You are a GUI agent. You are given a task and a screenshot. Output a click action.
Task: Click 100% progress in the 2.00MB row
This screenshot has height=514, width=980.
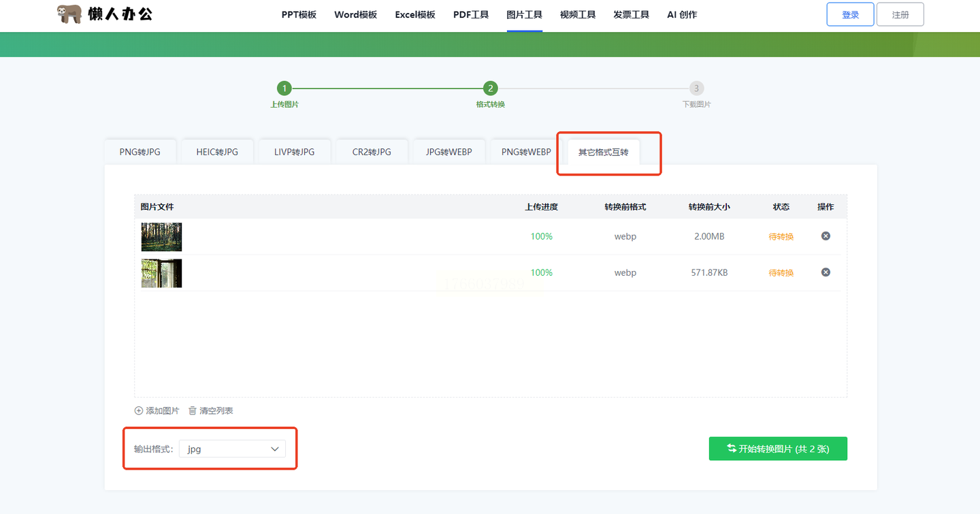(542, 236)
